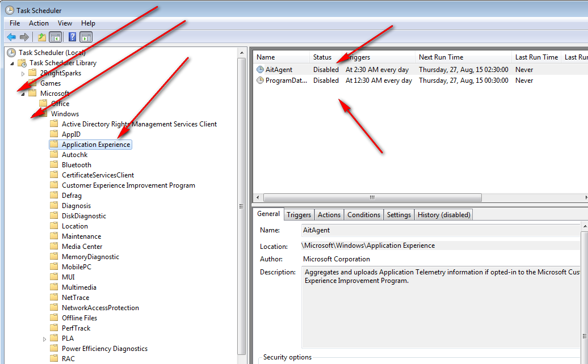Select the Media Center folder
The image size is (588, 364).
[x=82, y=246]
